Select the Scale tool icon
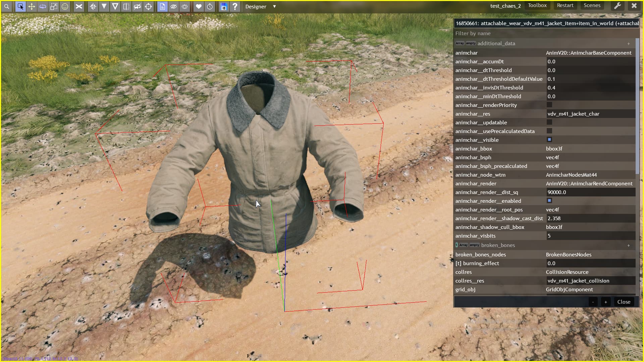 coord(54,6)
